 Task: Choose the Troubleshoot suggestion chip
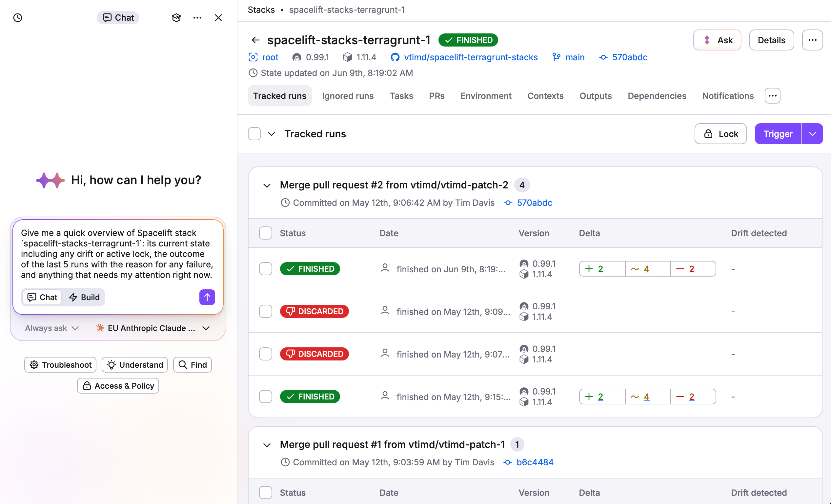tap(60, 365)
